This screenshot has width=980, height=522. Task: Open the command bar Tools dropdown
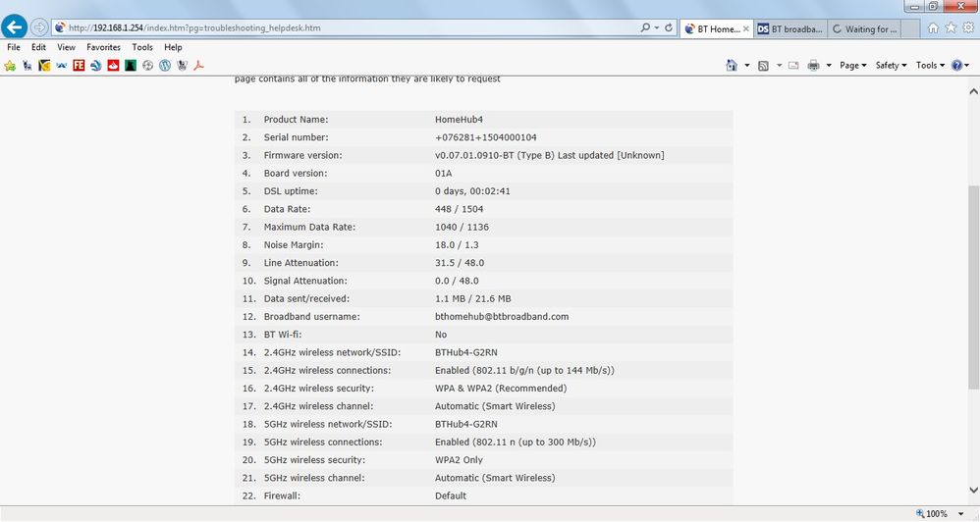pos(930,65)
